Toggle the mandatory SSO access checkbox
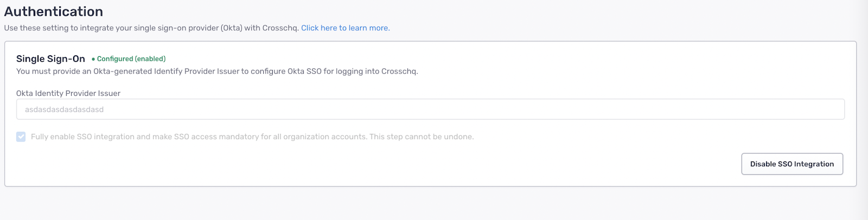Screen dimensions: 868x220 pyautogui.click(x=21, y=137)
